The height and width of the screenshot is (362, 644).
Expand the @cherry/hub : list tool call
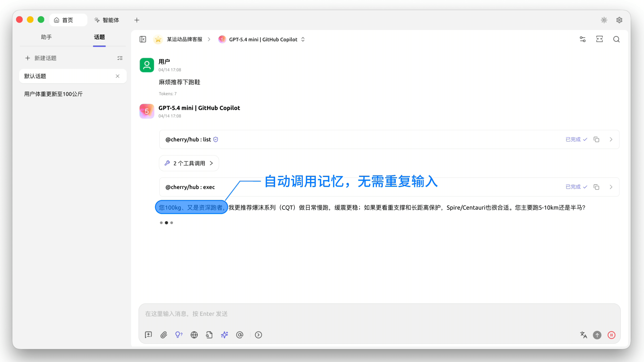click(x=611, y=140)
